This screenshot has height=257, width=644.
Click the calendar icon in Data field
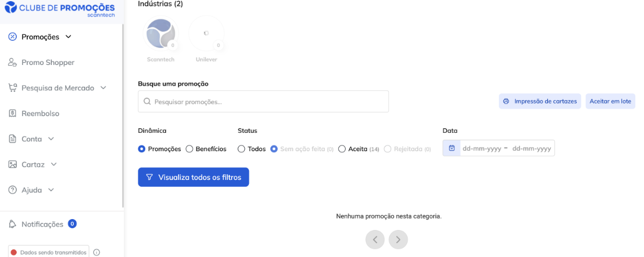tap(452, 148)
